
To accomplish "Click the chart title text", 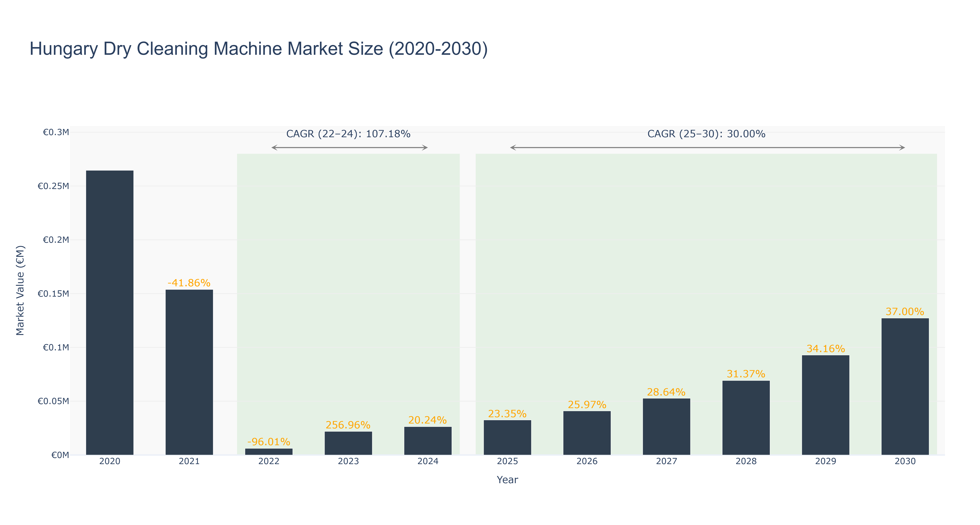I will click(x=259, y=49).
